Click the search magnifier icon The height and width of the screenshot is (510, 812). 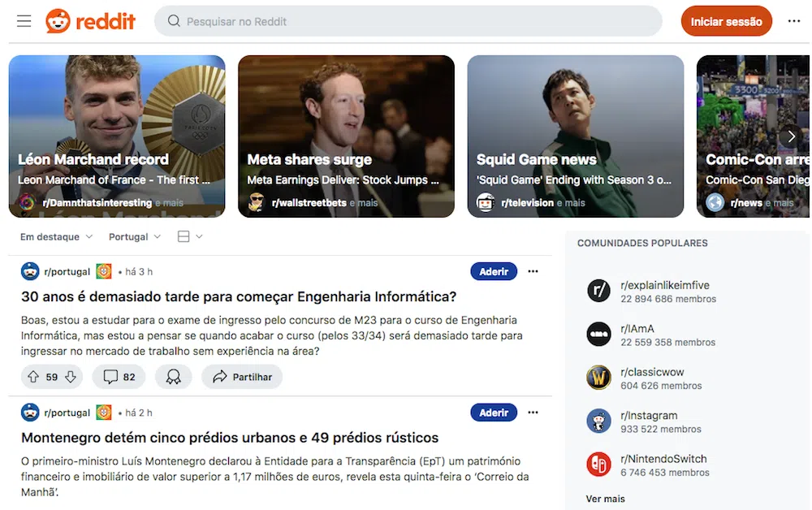pos(174,21)
